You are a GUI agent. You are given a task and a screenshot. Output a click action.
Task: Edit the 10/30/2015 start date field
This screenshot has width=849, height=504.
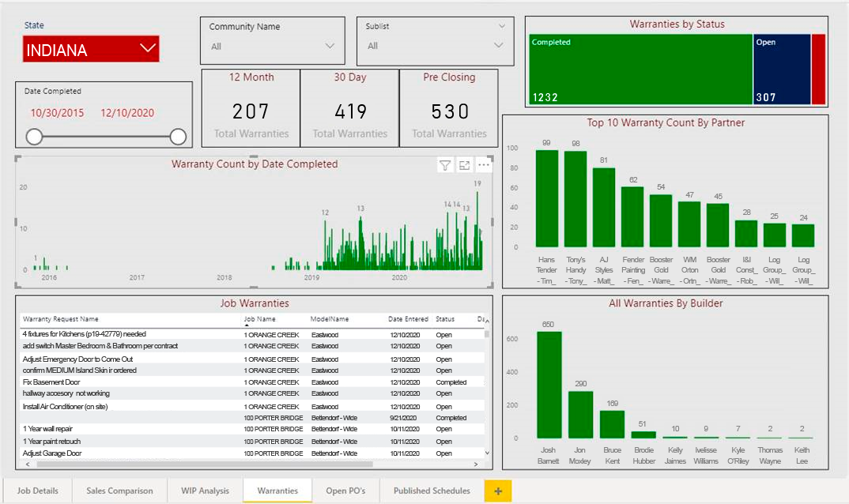(57, 113)
